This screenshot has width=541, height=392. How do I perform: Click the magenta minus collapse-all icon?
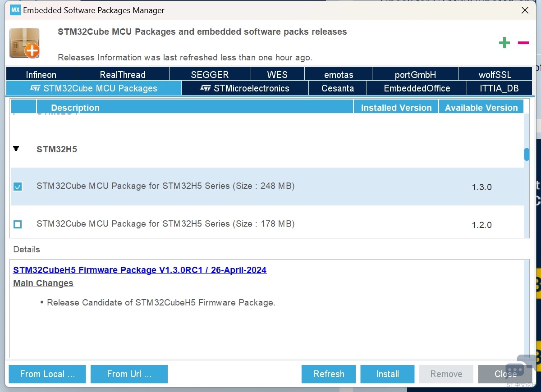pos(523,43)
